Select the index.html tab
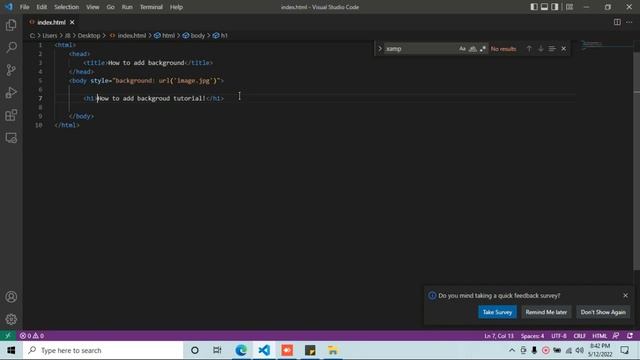 coord(51,22)
